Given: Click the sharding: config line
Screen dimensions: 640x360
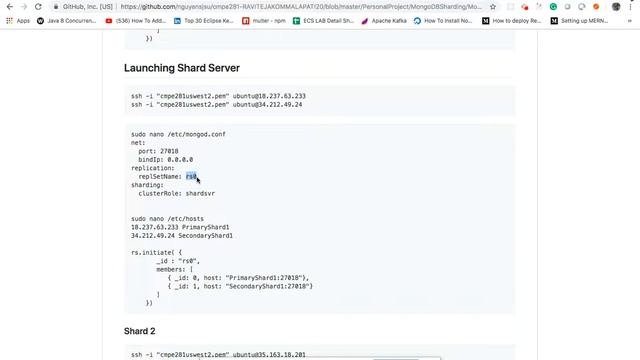Looking at the screenshot, I should (x=147, y=185).
